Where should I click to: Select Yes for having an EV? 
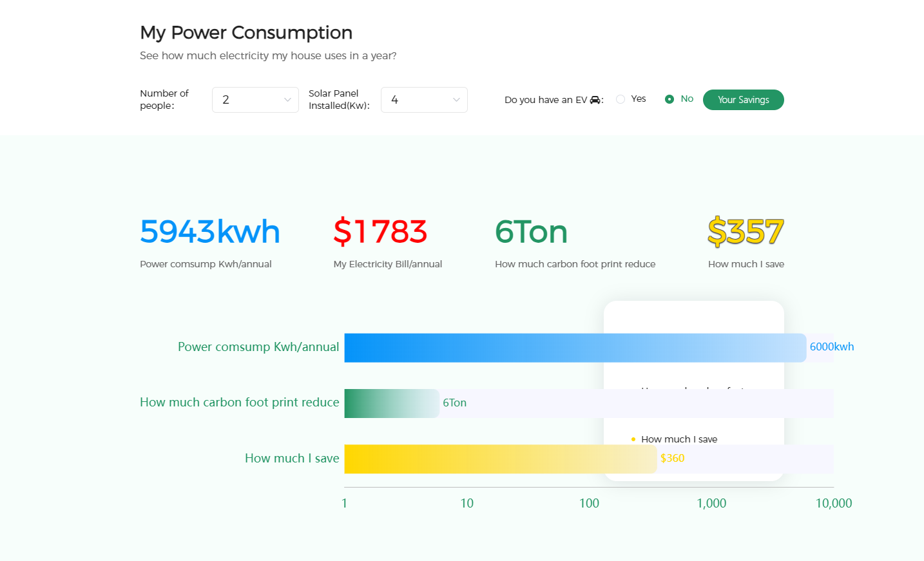(x=621, y=99)
